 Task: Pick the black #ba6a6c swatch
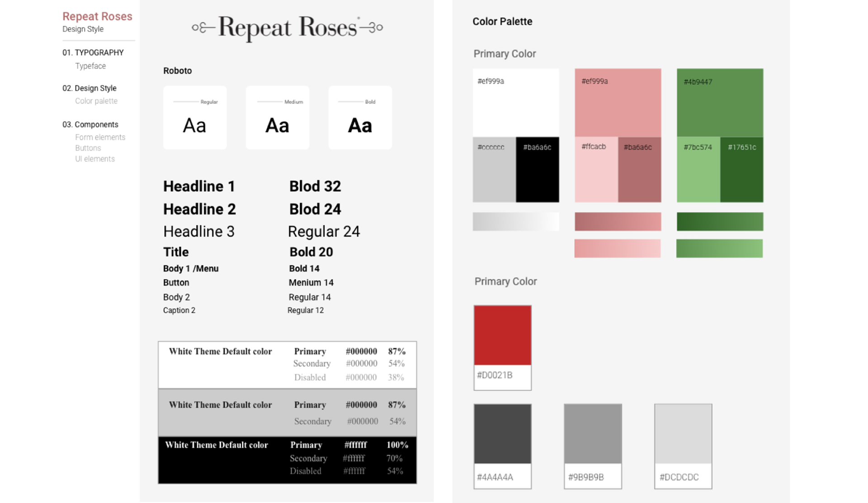(x=538, y=170)
